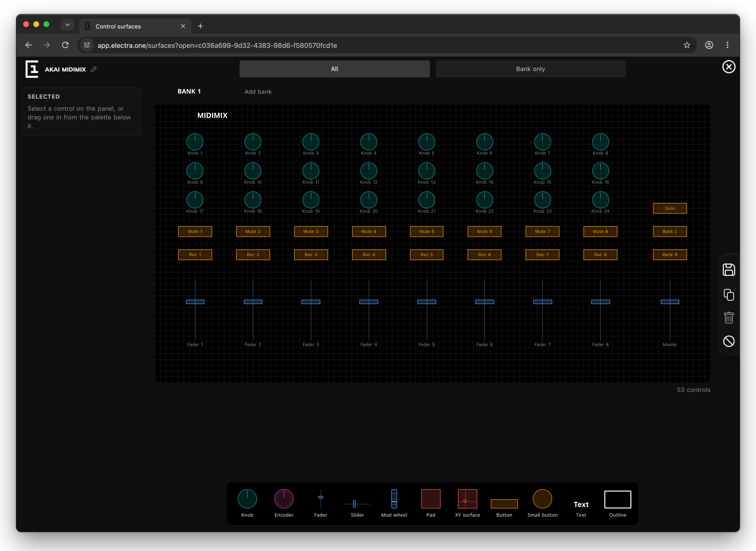
Task: Select the Solo button control
Action: pyautogui.click(x=670, y=208)
